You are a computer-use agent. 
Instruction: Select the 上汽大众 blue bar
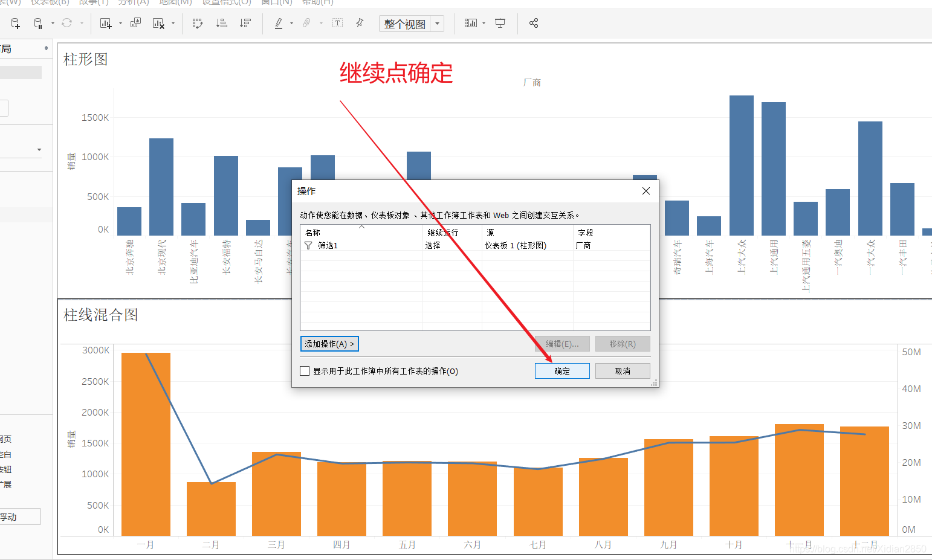coord(742,165)
